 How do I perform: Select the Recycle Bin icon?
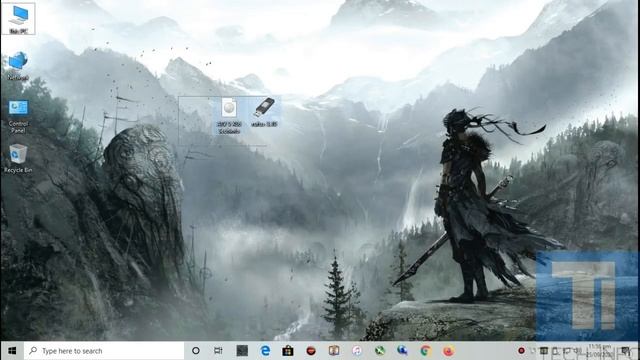coord(18,158)
